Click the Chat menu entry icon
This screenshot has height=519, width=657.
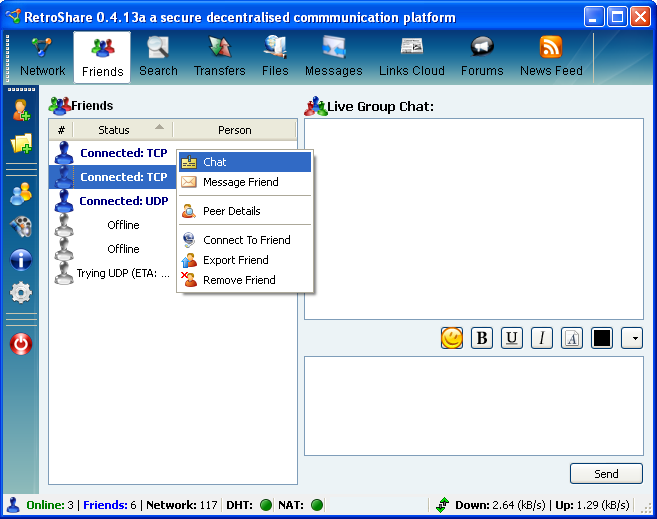[189, 162]
